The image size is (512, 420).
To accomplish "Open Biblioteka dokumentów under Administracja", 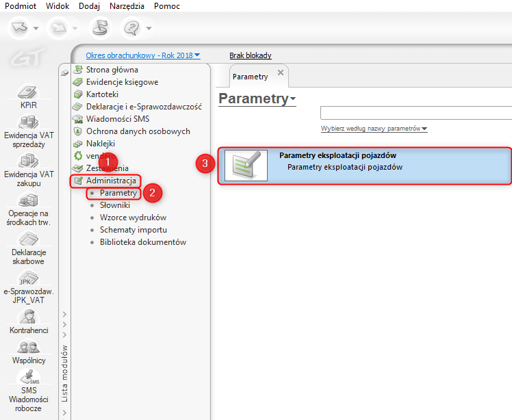I will click(x=143, y=242).
